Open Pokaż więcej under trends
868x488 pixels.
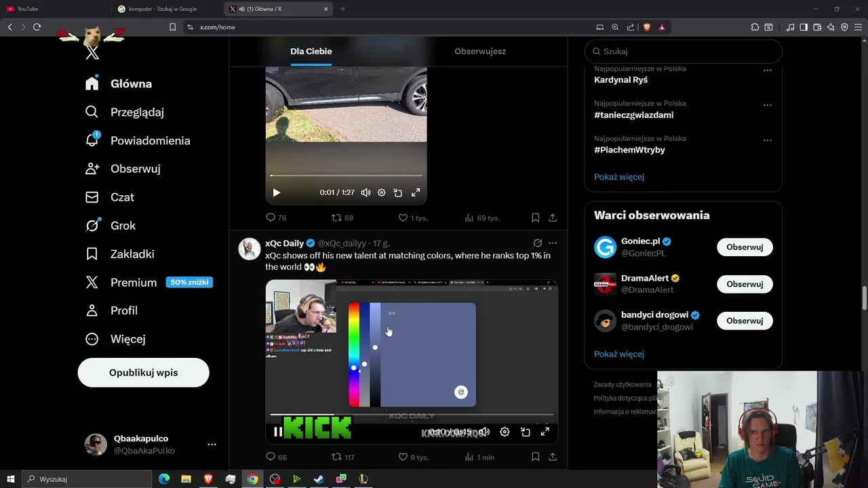[619, 177]
